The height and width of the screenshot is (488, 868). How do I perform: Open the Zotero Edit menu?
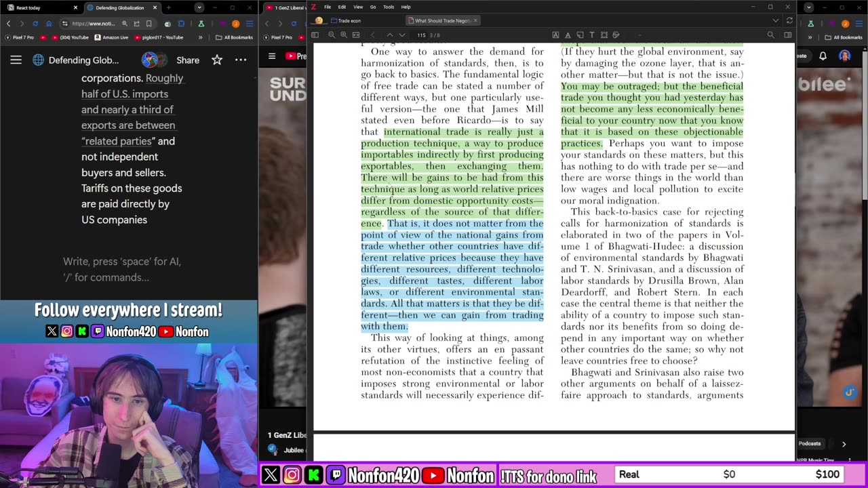pyautogui.click(x=342, y=7)
